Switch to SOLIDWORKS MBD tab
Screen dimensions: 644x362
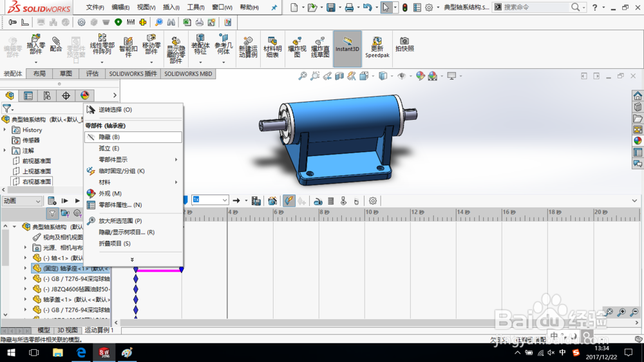[188, 73]
